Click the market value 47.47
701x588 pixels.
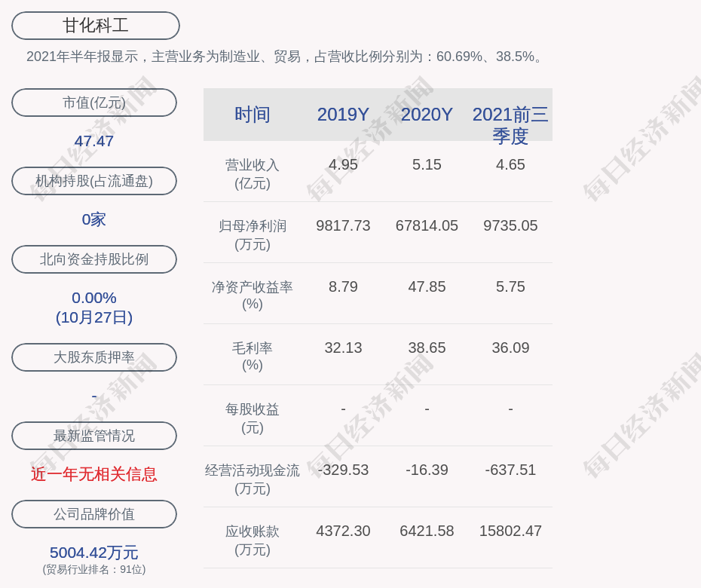point(94,141)
